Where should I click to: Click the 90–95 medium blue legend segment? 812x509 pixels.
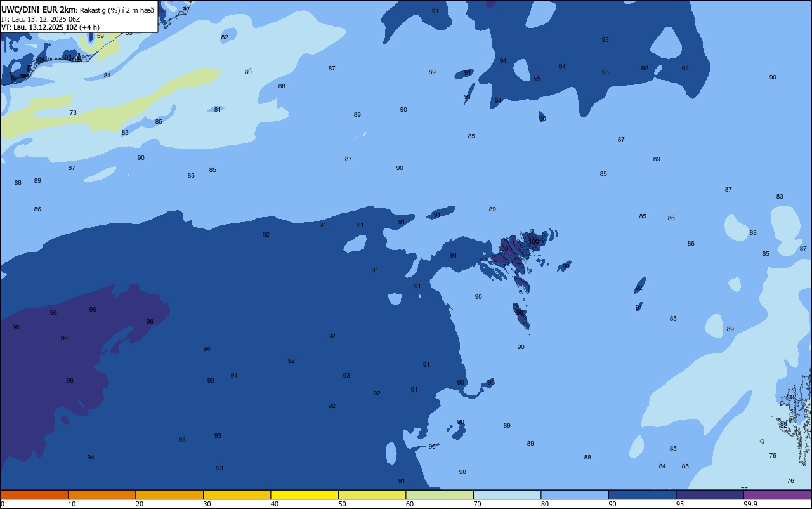[642, 494]
